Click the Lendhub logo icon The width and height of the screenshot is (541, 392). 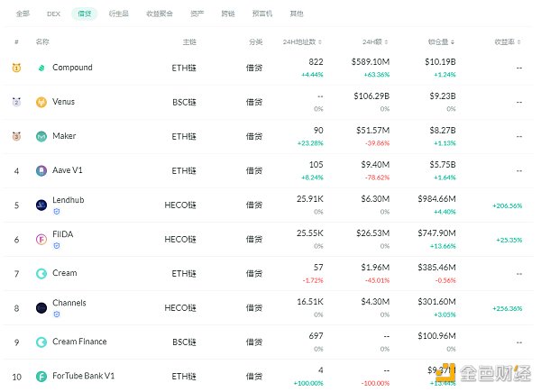tap(41, 205)
